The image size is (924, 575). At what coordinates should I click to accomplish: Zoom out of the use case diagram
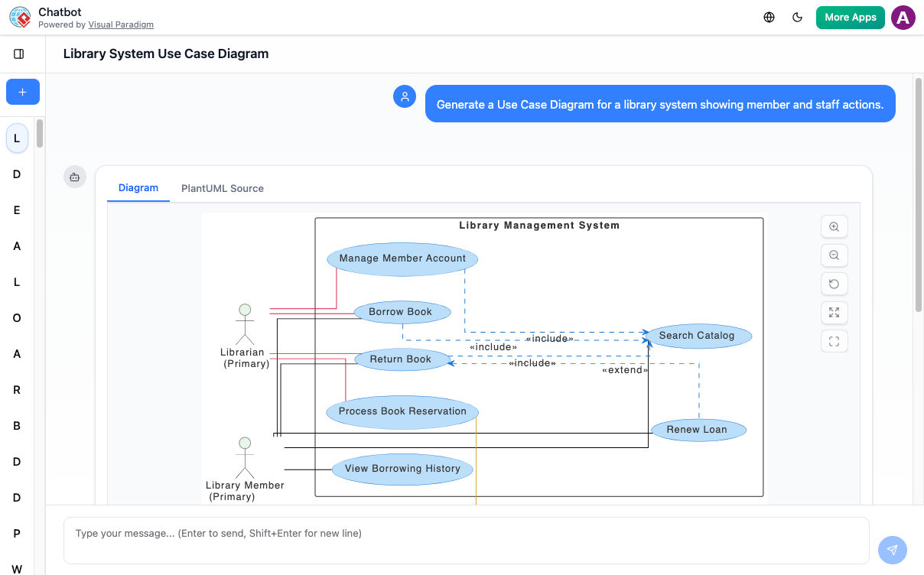pos(834,255)
